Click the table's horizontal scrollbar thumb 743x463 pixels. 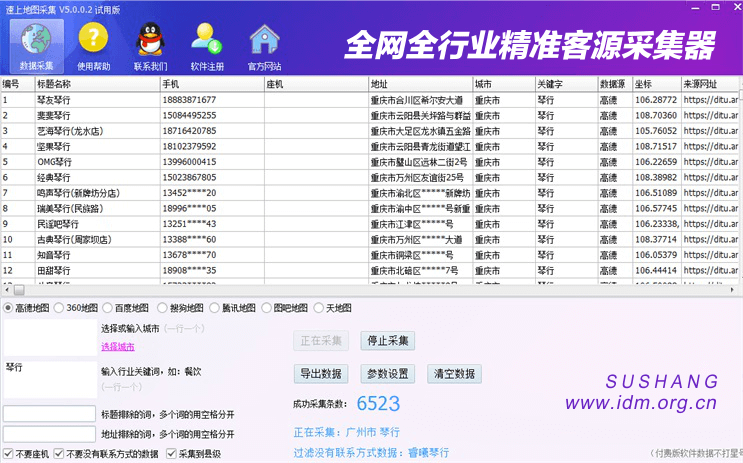[19, 290]
